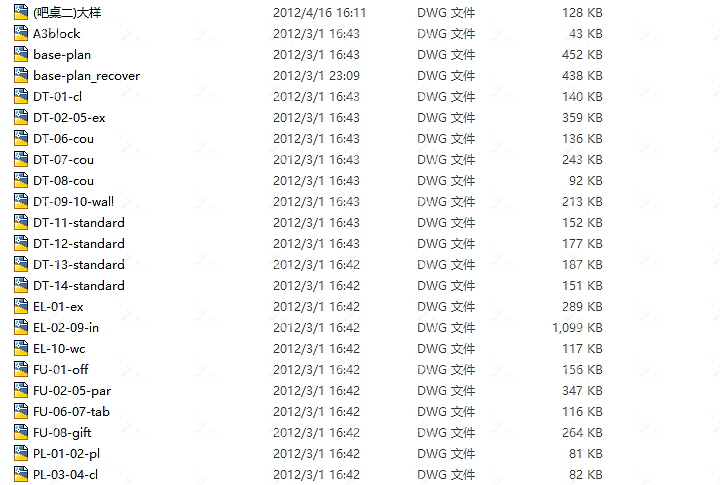Click the FU-08-gift DWG icon
Screen dimensions: 720x485
(x=21, y=432)
